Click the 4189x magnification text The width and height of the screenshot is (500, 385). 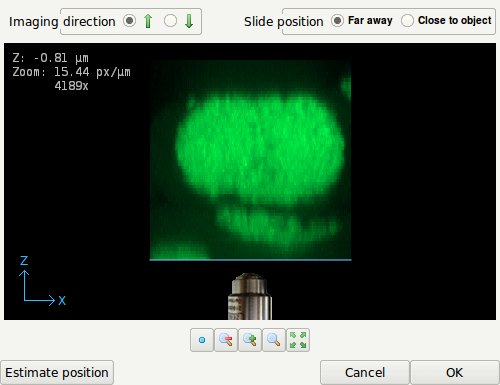click(71, 86)
